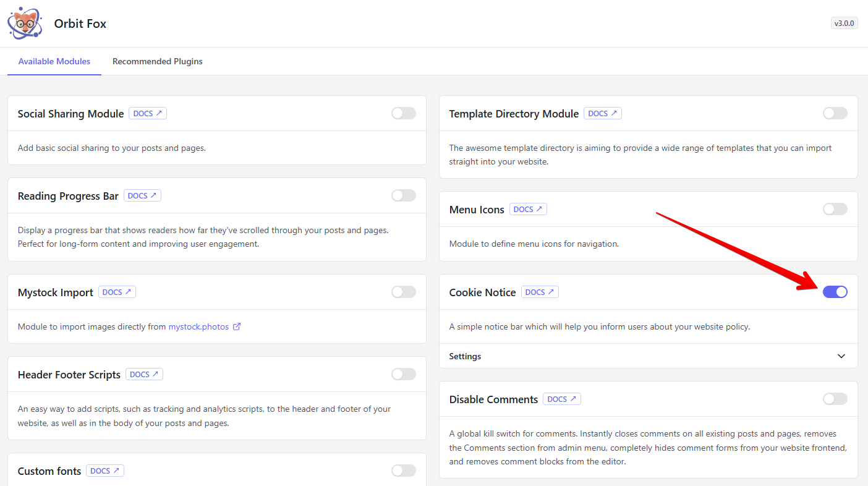The image size is (868, 486).
Task: Click the v3.0.0 version badge
Action: pyautogui.click(x=844, y=23)
